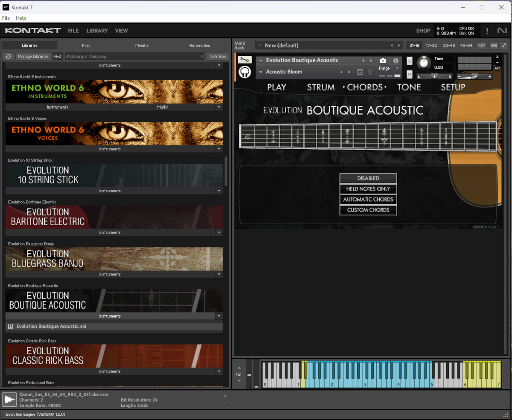Select AUTOMATIC CHORDS mode
Image resolution: width=512 pixels, height=420 pixels.
(x=368, y=200)
